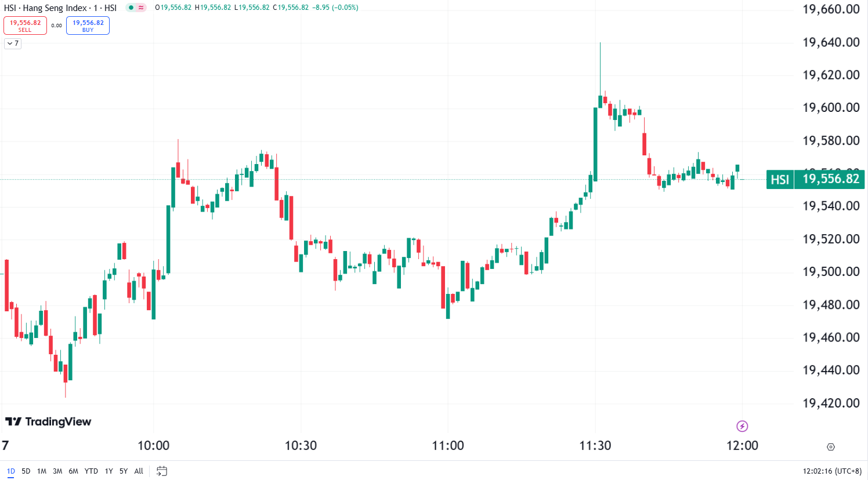Expand the collapsed indicators legend showing 7

click(x=13, y=43)
